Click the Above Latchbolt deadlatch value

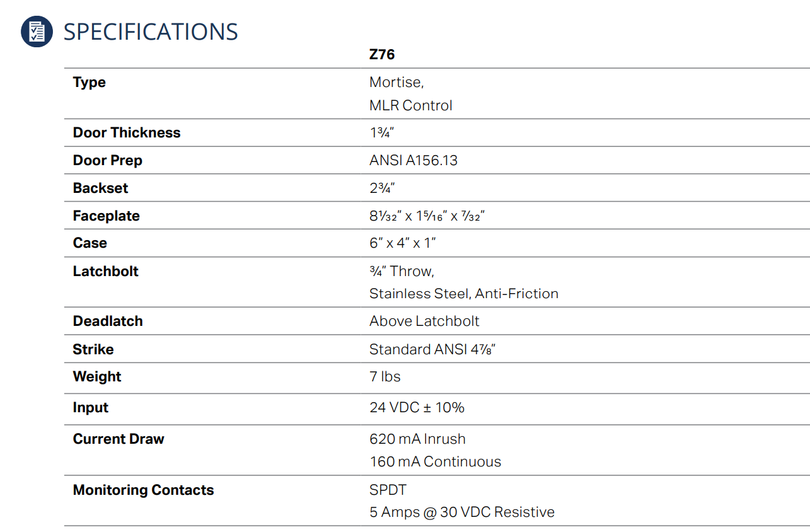click(x=424, y=321)
